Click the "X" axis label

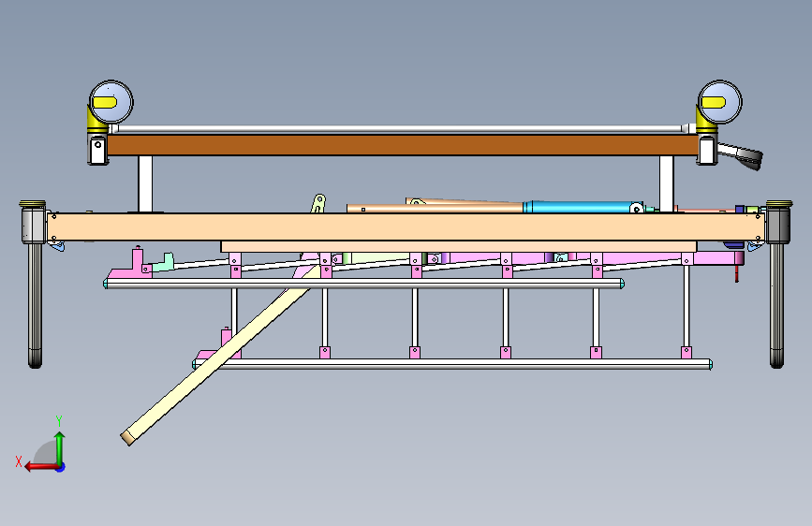[19, 461]
